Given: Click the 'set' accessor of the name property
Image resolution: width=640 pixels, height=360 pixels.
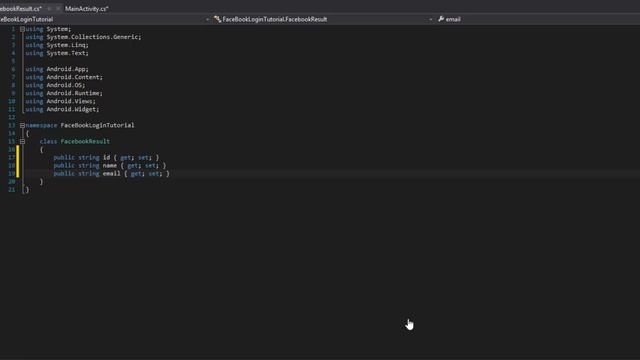Looking at the screenshot, I should tap(150, 165).
